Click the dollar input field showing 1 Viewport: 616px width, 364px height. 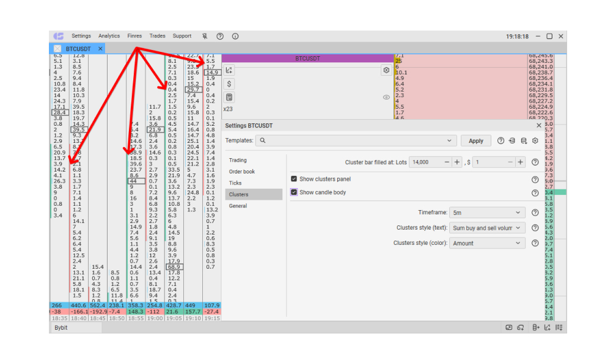[x=489, y=162]
